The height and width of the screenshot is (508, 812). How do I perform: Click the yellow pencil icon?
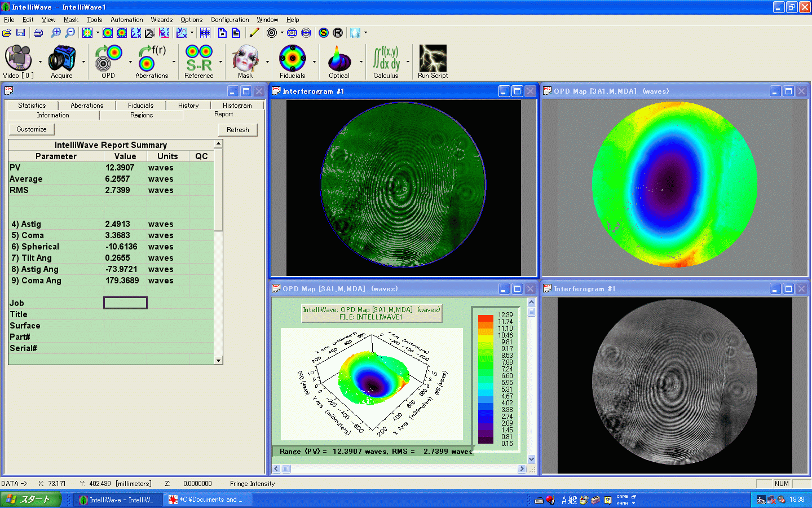254,33
